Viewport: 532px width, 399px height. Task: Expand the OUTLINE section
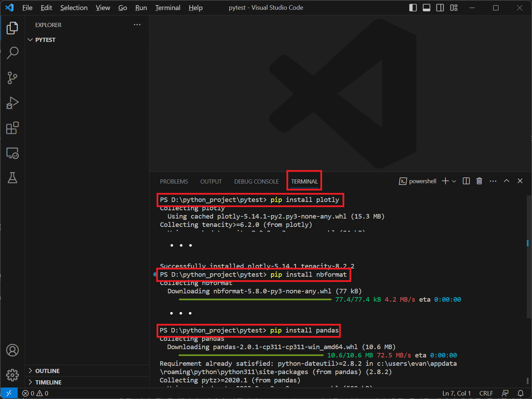(x=47, y=371)
